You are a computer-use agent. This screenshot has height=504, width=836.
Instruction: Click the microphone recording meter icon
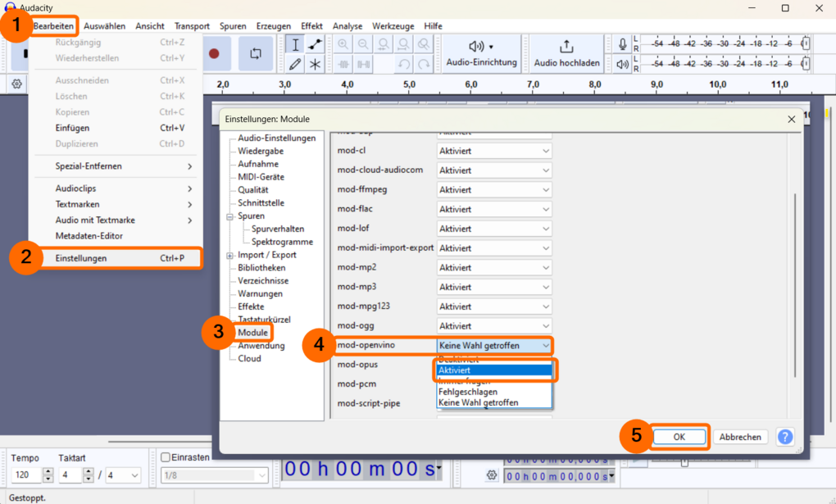click(622, 44)
